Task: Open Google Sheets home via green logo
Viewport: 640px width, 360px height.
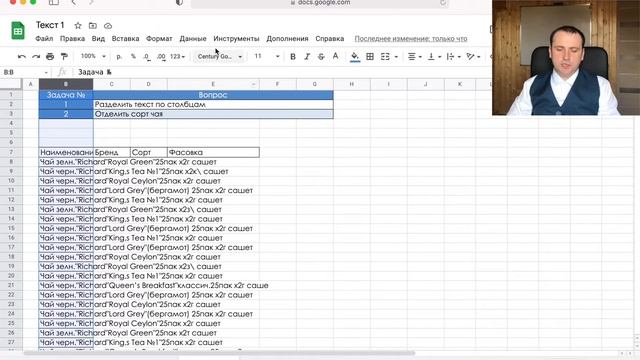Action: (x=18, y=31)
